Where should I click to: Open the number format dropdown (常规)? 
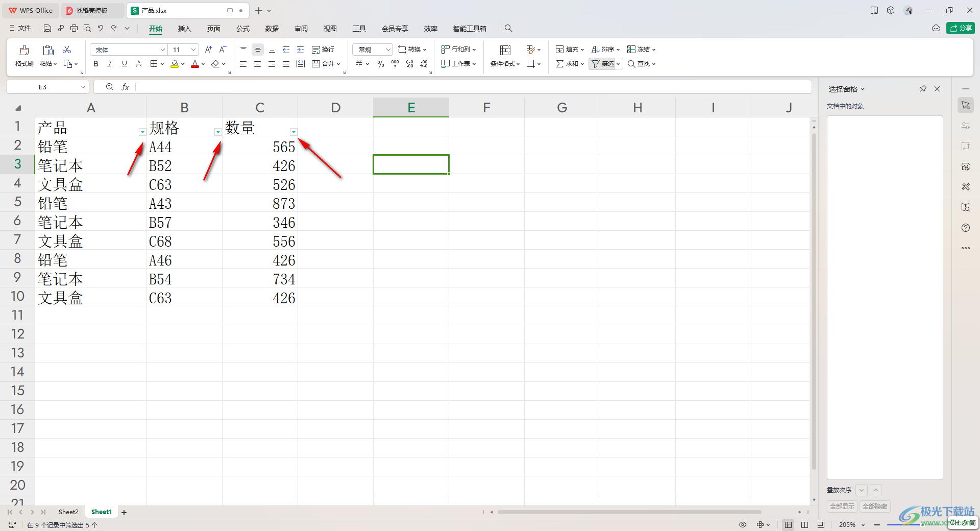(x=373, y=50)
